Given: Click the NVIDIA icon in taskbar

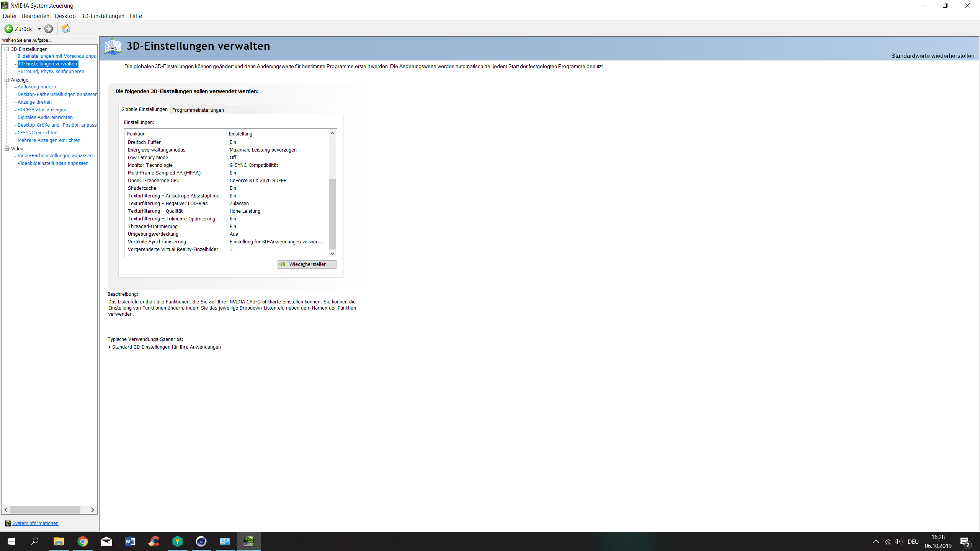Looking at the screenshot, I should [x=249, y=541].
